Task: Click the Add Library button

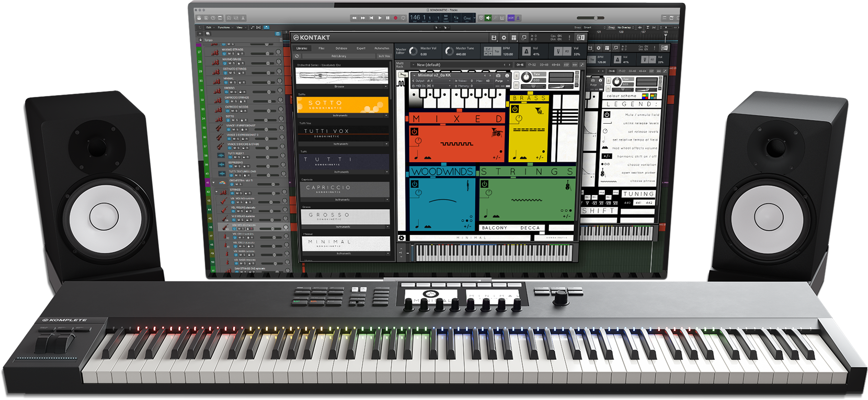Action: click(x=339, y=56)
